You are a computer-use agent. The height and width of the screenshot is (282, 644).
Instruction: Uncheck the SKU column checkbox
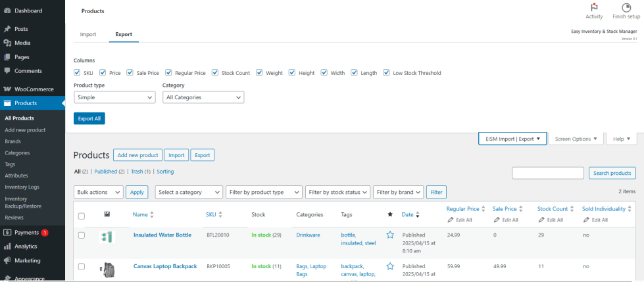tap(78, 73)
